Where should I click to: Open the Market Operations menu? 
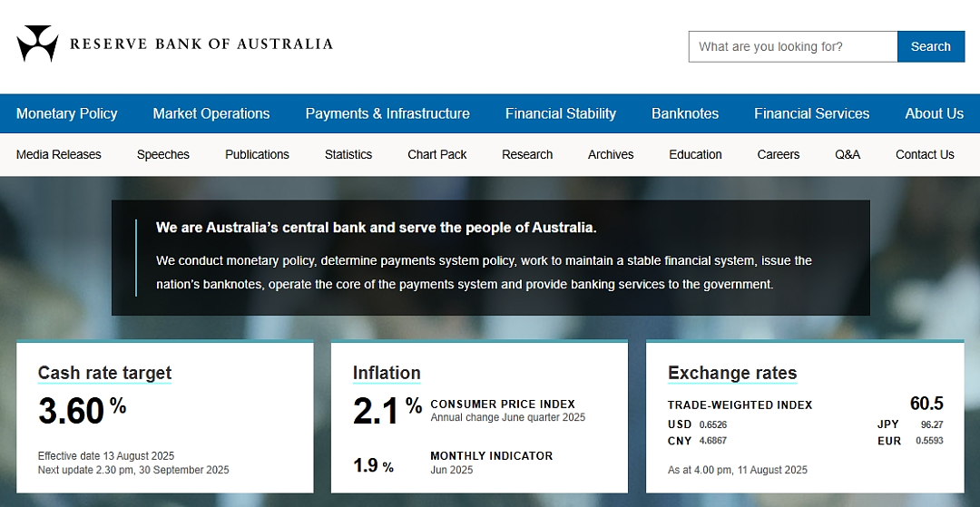(x=211, y=113)
